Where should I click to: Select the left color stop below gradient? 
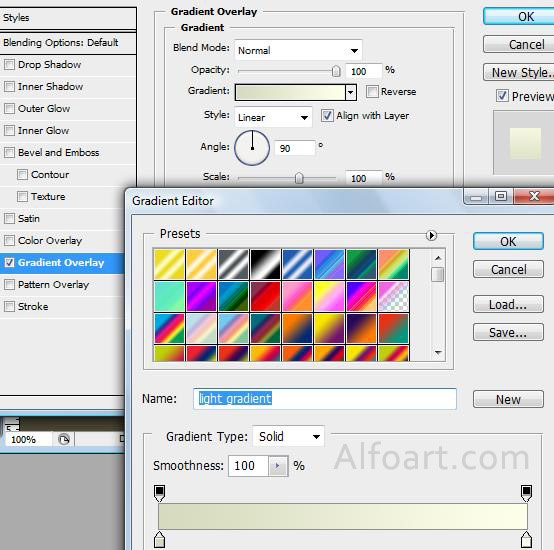pyautogui.click(x=160, y=540)
